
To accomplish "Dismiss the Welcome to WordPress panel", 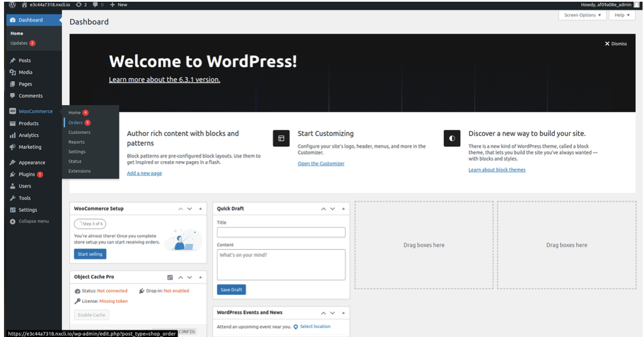I will coord(615,44).
